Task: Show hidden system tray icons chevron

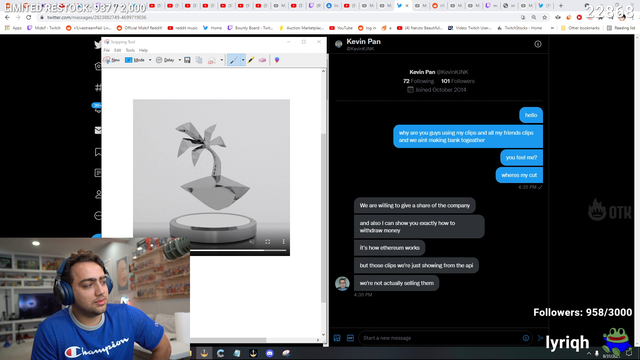Action: coord(589,353)
